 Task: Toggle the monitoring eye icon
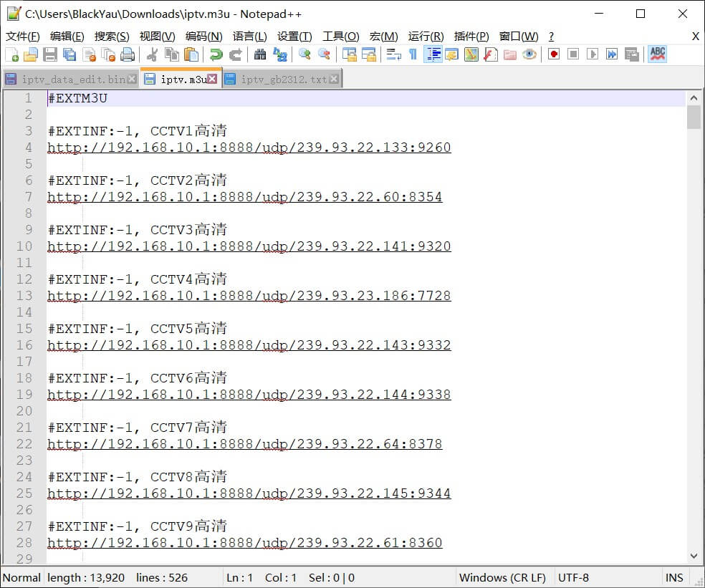529,55
